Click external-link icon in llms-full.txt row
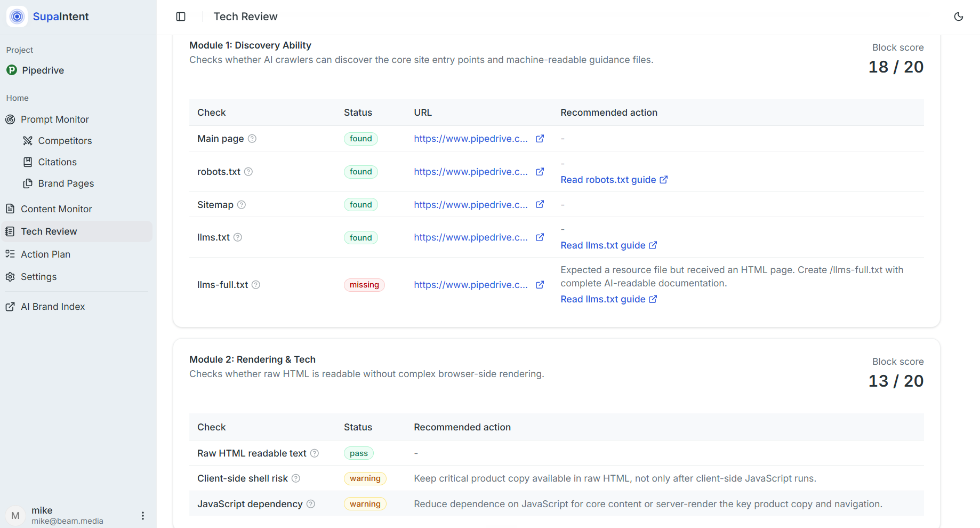 point(540,285)
